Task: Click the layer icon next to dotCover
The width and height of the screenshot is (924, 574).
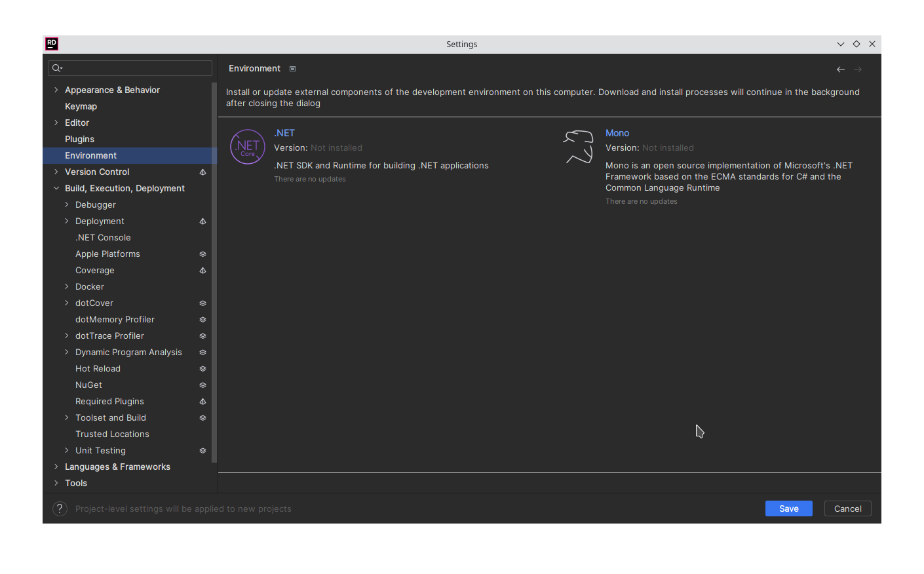Action: pyautogui.click(x=202, y=303)
